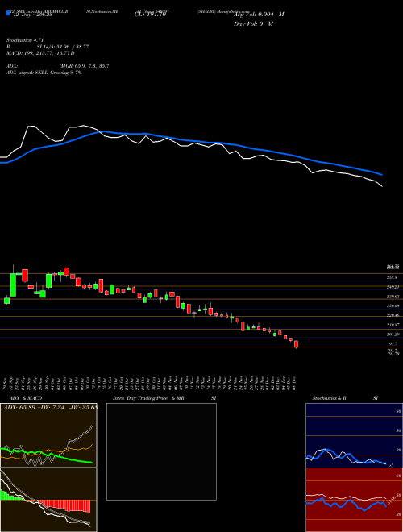Click the "Intra Day Trading Price & MR" title

[x=148, y=398]
